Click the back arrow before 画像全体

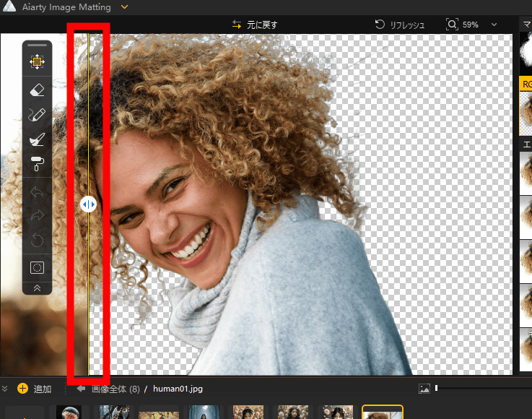[81, 389]
